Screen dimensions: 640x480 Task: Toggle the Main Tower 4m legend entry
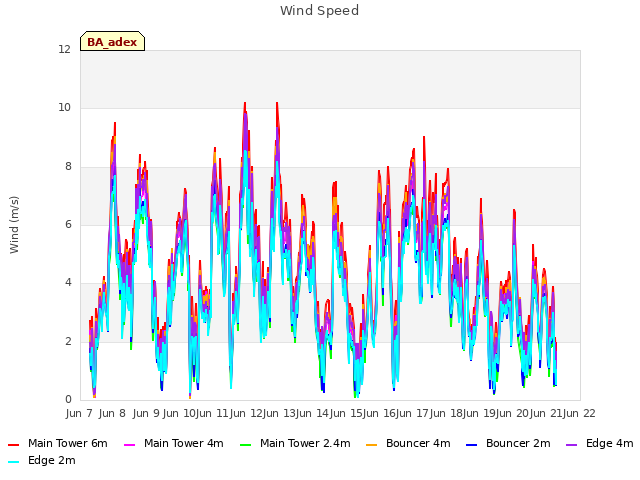coord(173,443)
